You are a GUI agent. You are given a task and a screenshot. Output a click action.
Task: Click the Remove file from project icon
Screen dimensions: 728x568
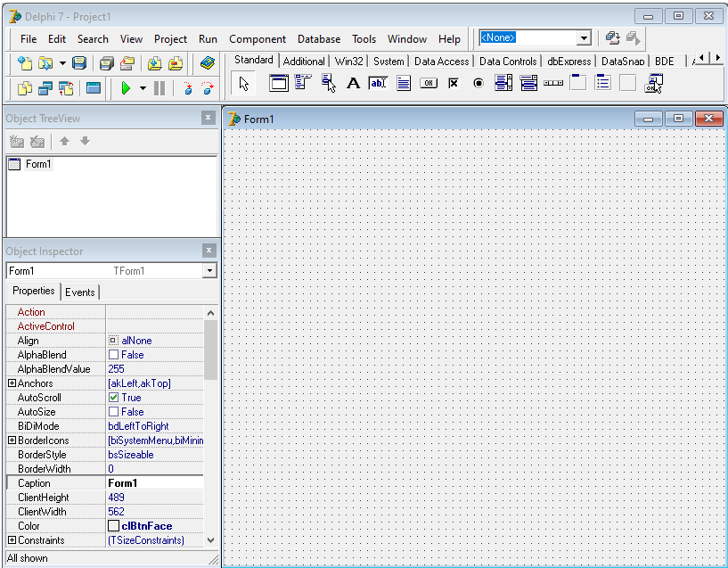pyautogui.click(x=176, y=63)
